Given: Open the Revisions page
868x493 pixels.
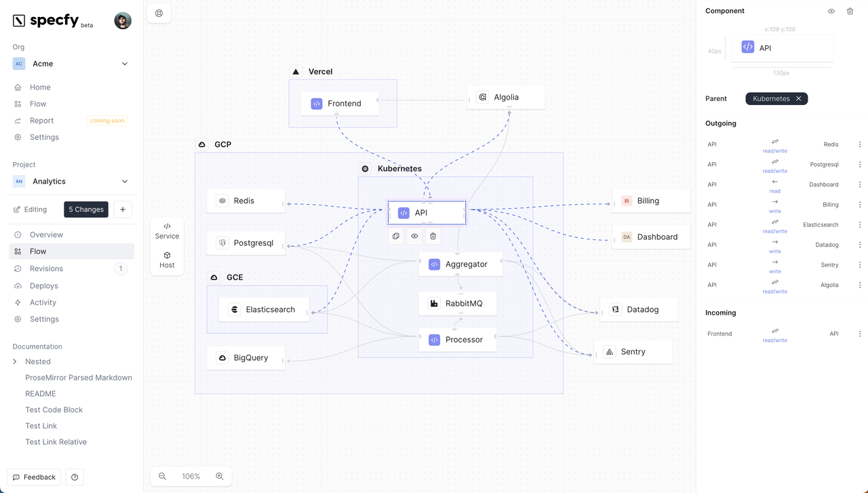Looking at the screenshot, I should tap(71, 269).
